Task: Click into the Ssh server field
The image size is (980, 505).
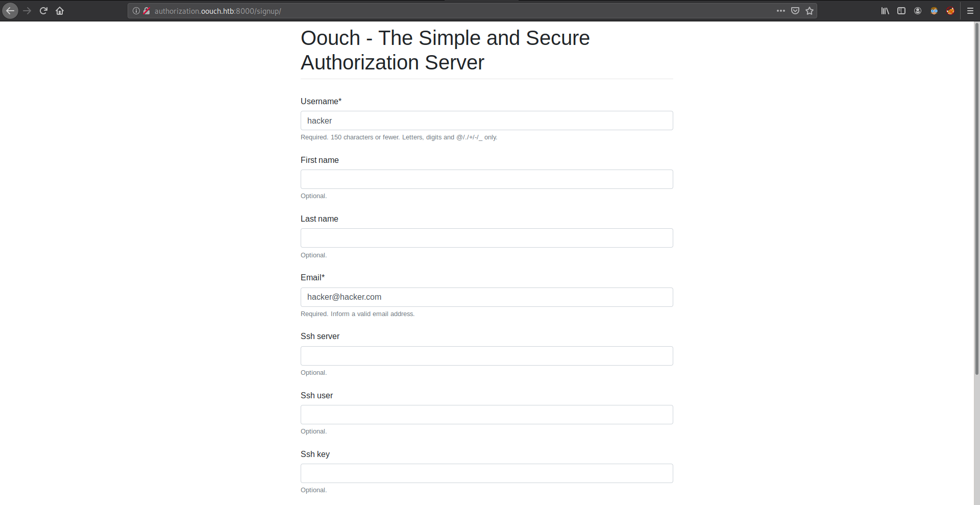Action: tap(487, 356)
